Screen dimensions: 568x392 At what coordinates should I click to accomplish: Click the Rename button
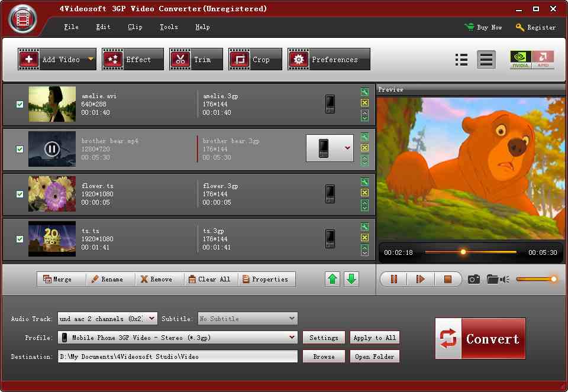click(x=111, y=280)
